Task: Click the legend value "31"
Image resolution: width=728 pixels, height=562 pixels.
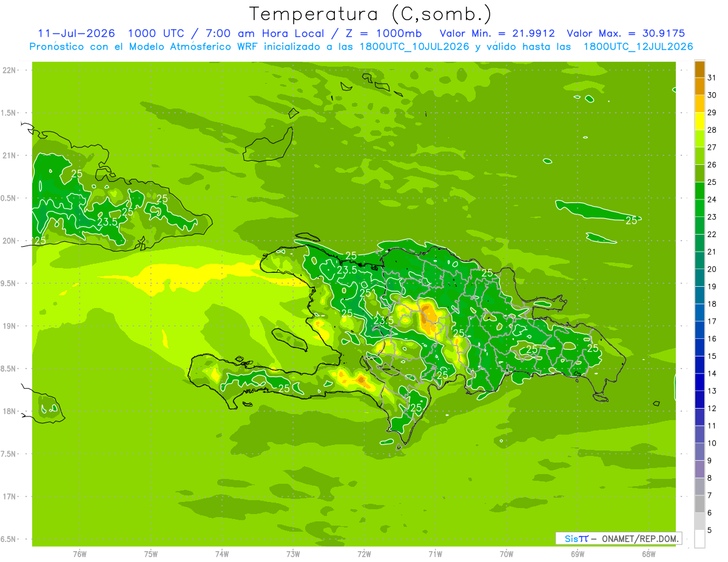Action: point(712,78)
